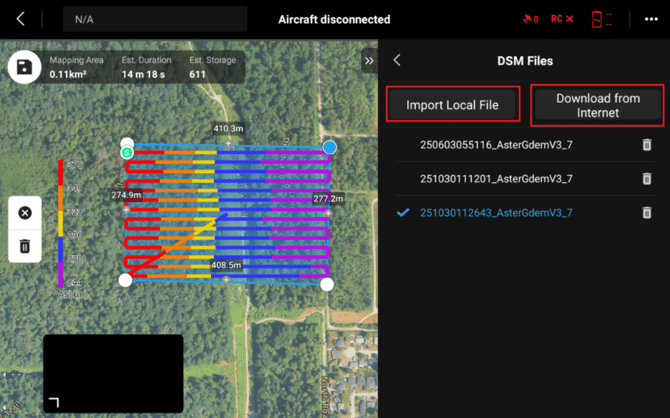
Task: Expand the black camera preview window
Action: tap(54, 402)
